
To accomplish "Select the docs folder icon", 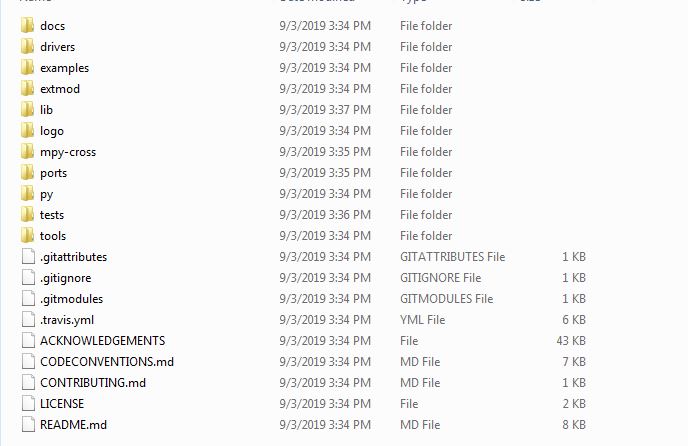I will pyautogui.click(x=27, y=25).
